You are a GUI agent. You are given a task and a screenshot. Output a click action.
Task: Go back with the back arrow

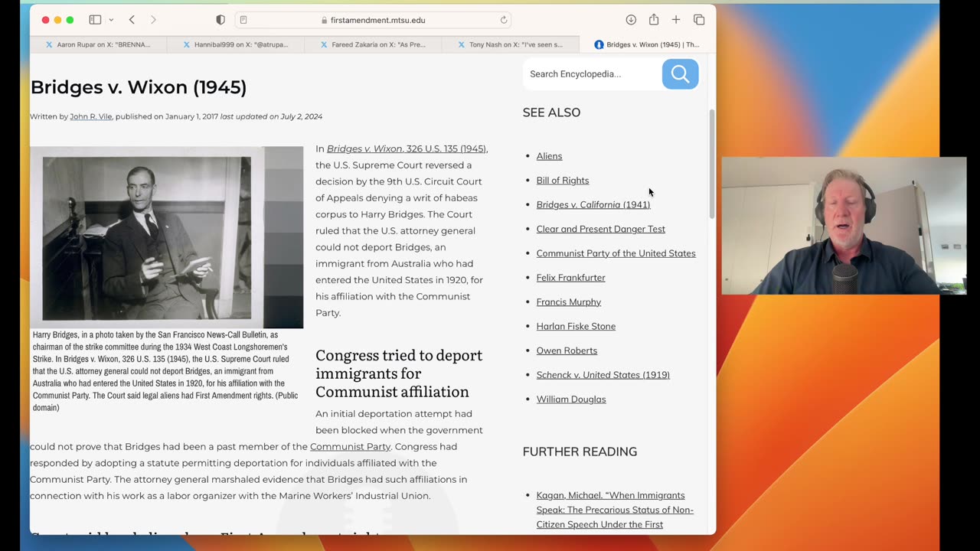click(x=132, y=20)
